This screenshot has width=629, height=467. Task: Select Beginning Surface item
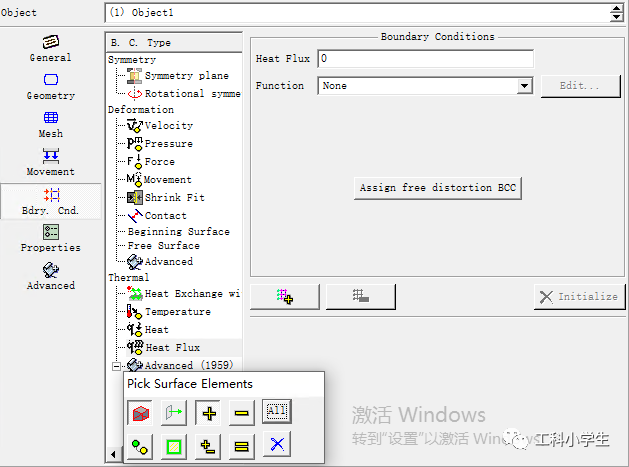pyautogui.click(x=179, y=231)
